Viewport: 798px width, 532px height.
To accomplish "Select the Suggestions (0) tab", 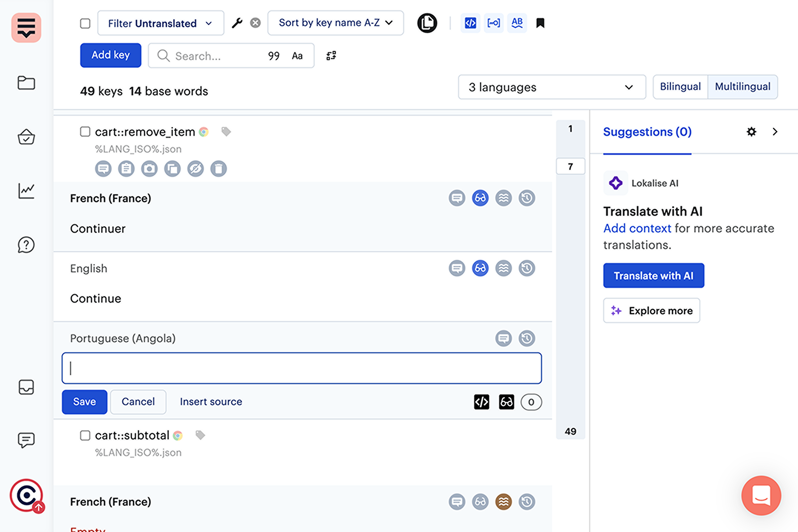I will [x=647, y=132].
